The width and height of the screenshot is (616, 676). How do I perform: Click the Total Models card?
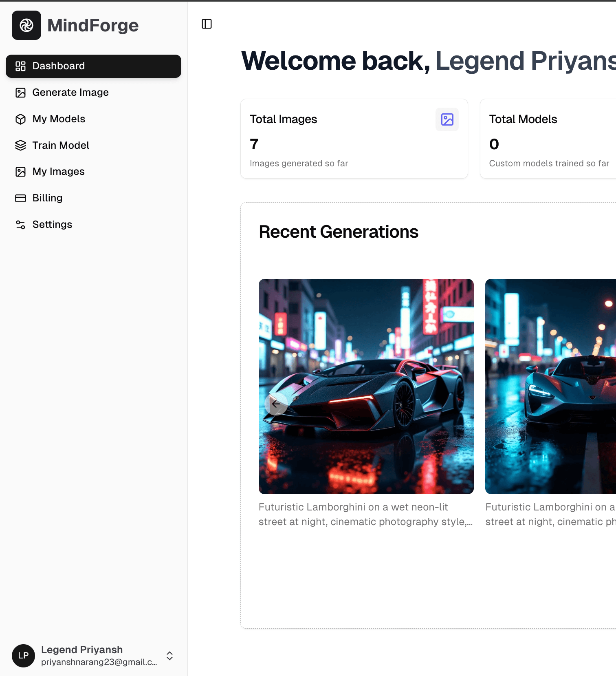pyautogui.click(x=548, y=139)
